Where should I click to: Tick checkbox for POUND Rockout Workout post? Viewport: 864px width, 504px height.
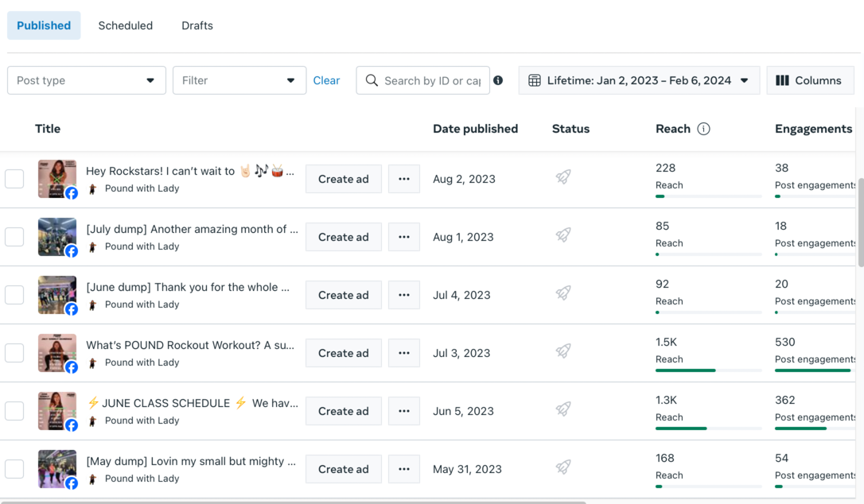(14, 353)
